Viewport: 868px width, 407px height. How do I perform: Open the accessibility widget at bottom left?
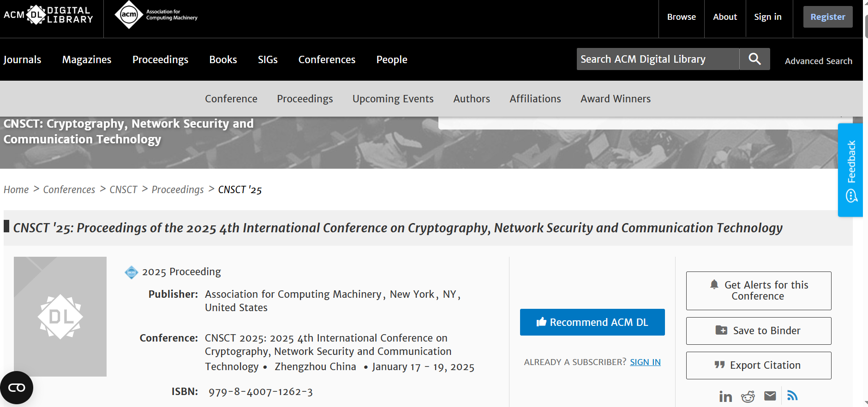[17, 388]
